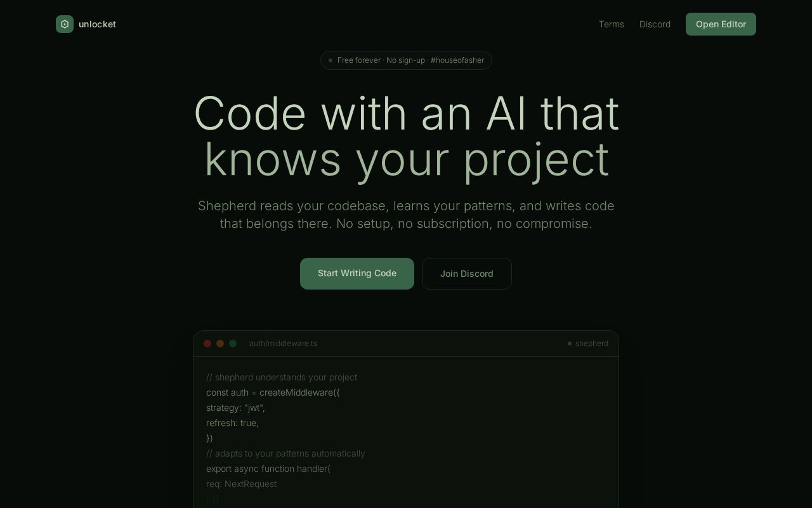Click the comment '// adapts to your patterns automatically'
Image resolution: width=812 pixels, height=508 pixels.
[x=285, y=453]
